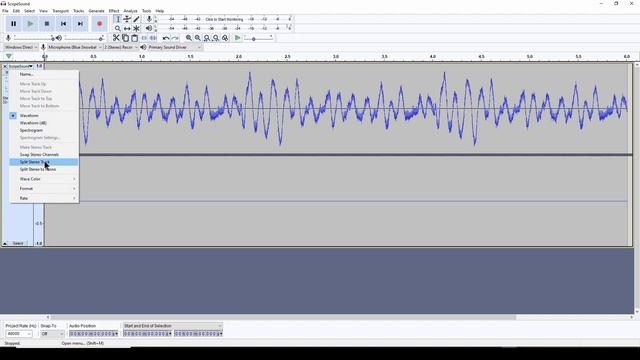Viewport: 640px width, 360px height.
Task: Click the Pause transport button
Action: click(x=13, y=24)
